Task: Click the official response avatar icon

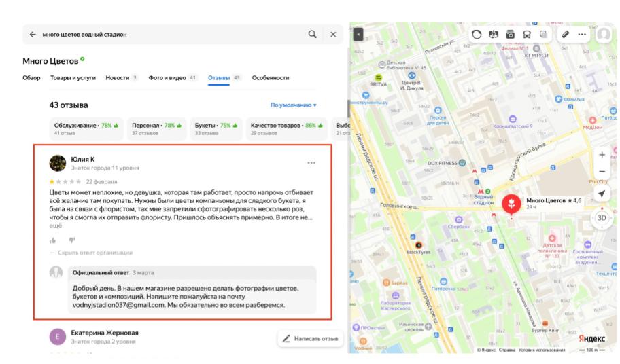Action: (56, 272)
